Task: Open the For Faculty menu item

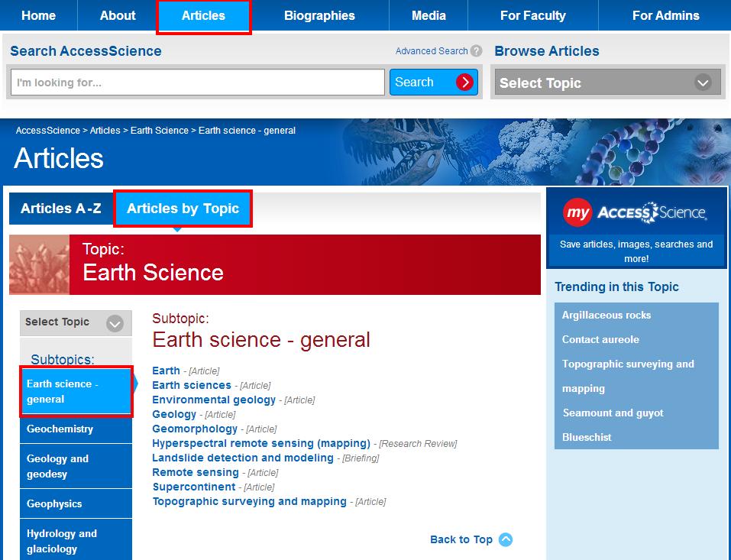Action: click(533, 15)
